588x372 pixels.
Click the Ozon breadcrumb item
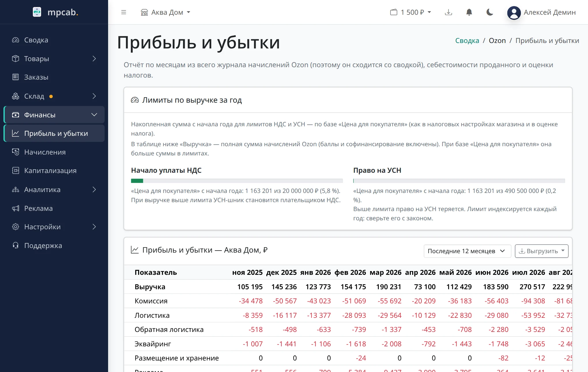(497, 41)
